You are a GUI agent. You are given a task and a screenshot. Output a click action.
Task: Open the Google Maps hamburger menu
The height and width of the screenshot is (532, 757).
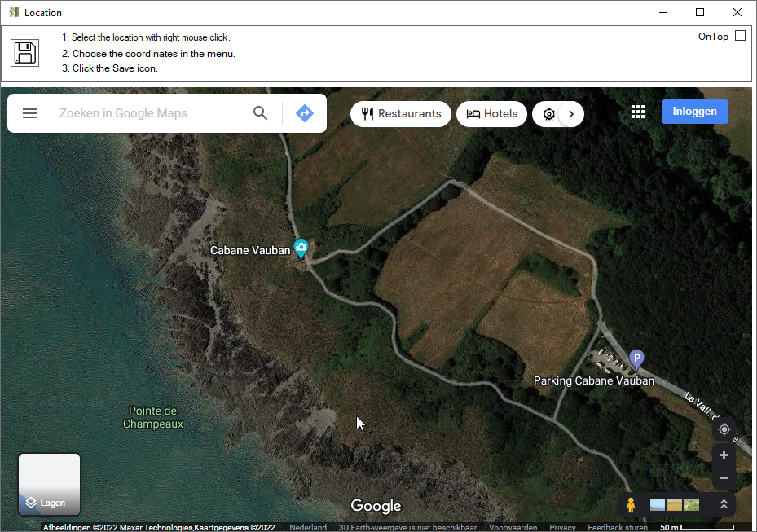pos(30,113)
